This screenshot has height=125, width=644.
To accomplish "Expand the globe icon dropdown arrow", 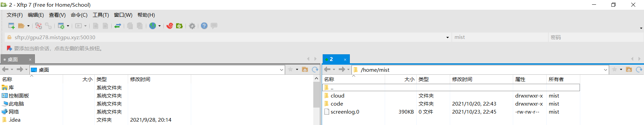I will pyautogui.click(x=159, y=26).
